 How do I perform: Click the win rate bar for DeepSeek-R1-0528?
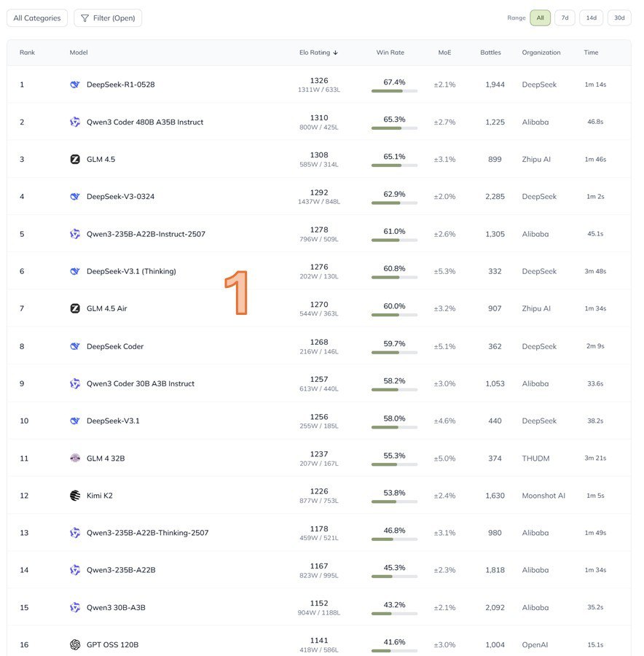pyautogui.click(x=394, y=91)
